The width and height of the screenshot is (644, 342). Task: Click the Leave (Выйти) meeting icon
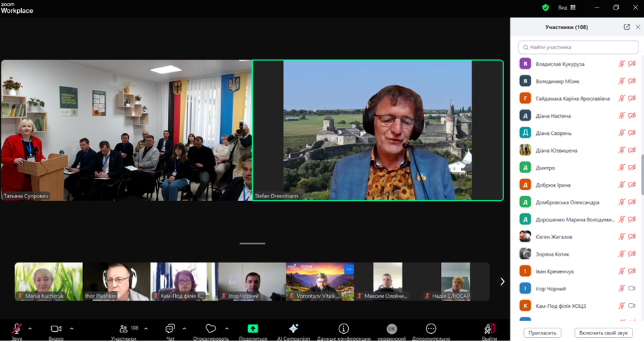point(489,329)
